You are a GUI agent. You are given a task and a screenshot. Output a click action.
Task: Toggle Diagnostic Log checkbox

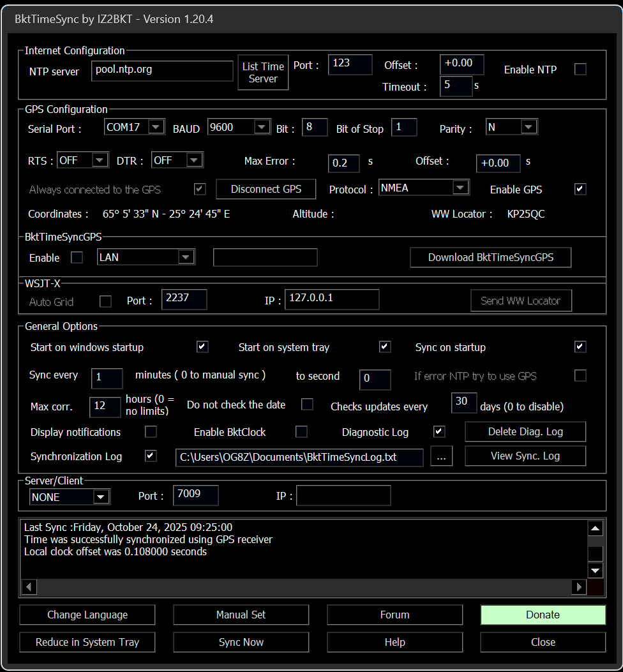point(439,432)
